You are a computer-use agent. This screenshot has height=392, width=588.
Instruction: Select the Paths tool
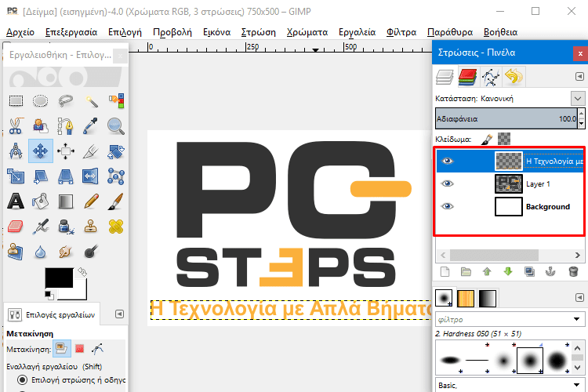[66, 126]
